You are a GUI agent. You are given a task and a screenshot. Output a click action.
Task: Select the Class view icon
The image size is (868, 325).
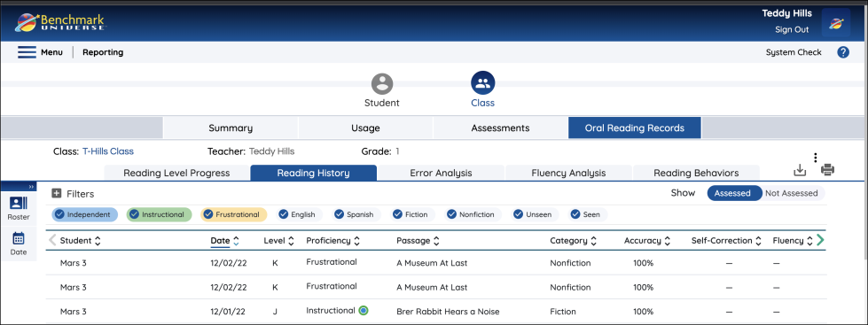482,84
